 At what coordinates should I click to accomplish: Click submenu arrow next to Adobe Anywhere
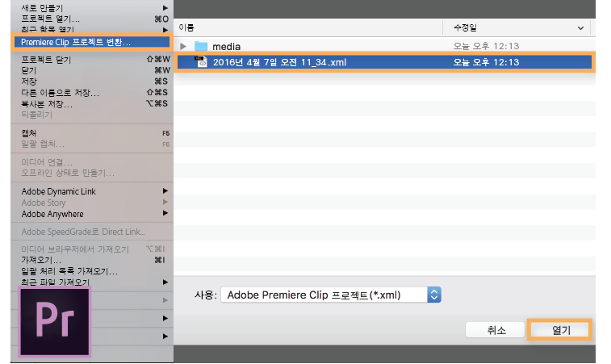click(165, 214)
